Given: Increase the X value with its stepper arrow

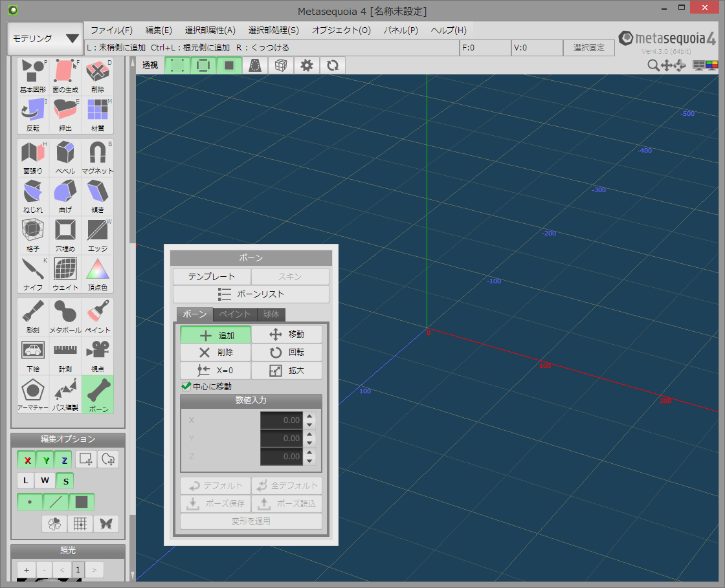Looking at the screenshot, I should (x=309, y=417).
